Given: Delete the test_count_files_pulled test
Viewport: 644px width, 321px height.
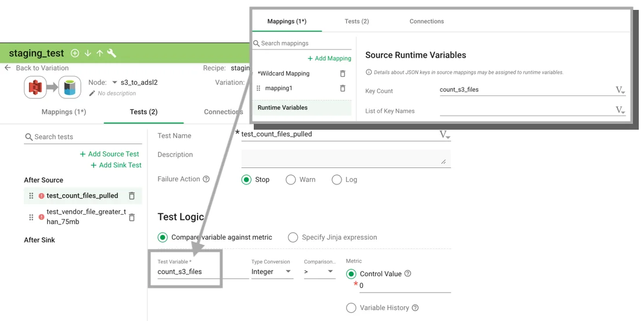Looking at the screenshot, I should 132,196.
